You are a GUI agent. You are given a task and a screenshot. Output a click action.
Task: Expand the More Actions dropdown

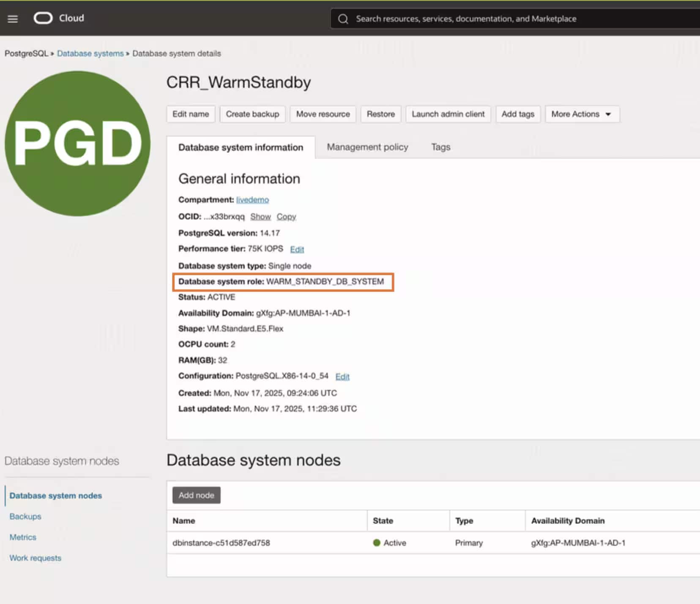click(x=582, y=114)
